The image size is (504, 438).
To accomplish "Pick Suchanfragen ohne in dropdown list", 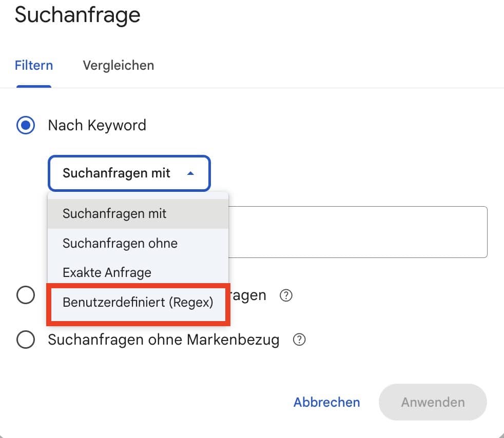I will (x=138, y=244).
